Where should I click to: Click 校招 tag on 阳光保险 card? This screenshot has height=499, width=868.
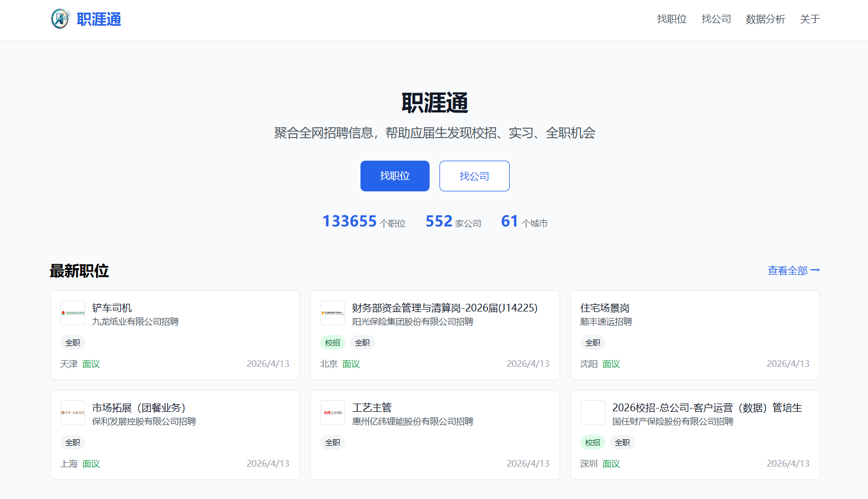pos(332,343)
